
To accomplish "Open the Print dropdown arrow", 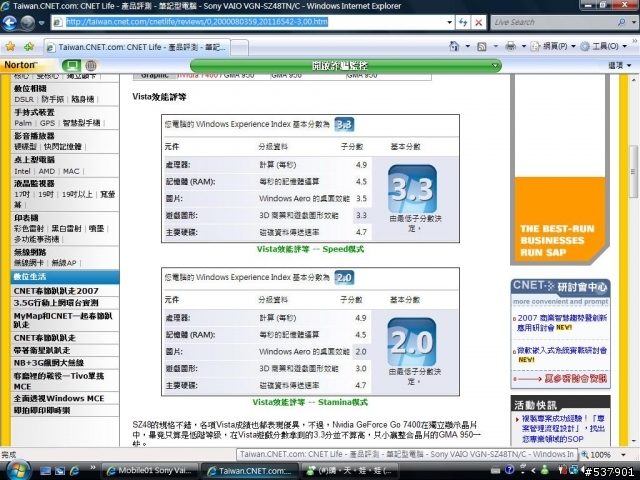I will 524,46.
